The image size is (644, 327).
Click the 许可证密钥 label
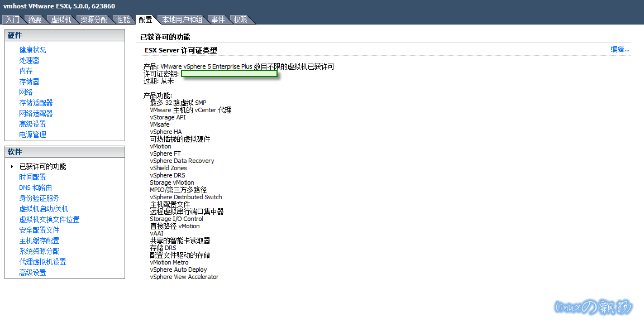coord(161,74)
